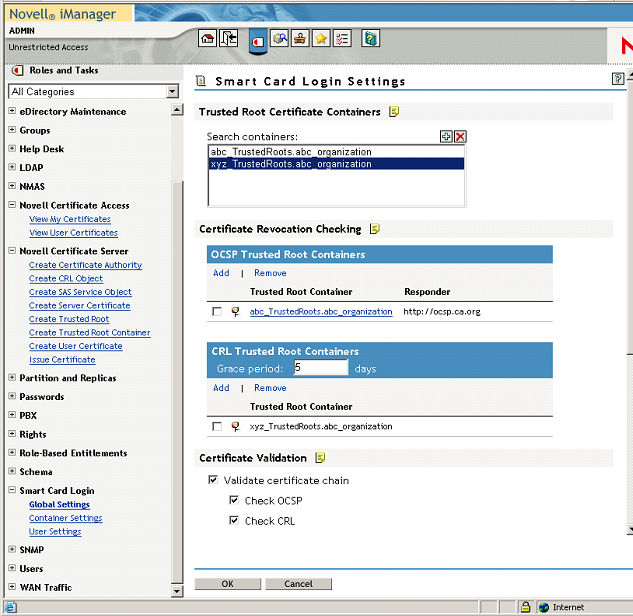Click the Grace period days input field
This screenshot has height=616, width=633.
(x=321, y=367)
